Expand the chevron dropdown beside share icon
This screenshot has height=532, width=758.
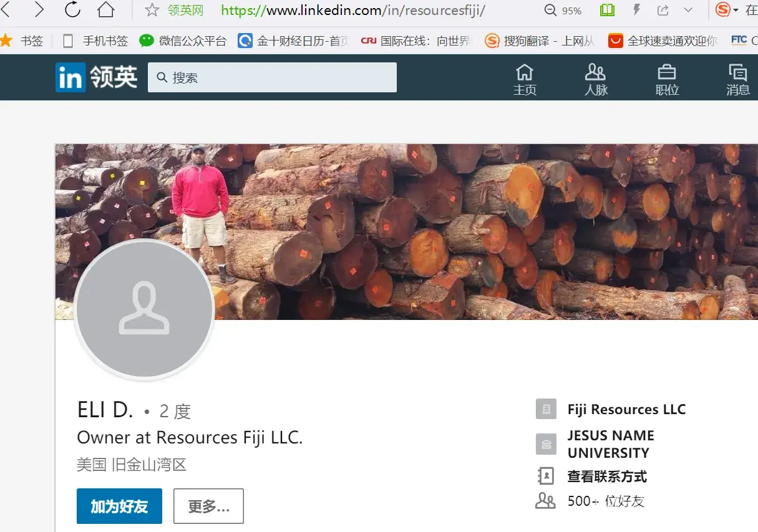pos(688,10)
